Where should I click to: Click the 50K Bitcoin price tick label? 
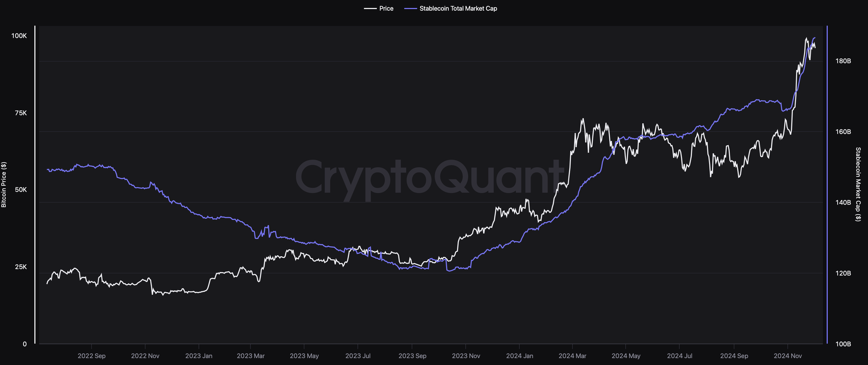[21, 190]
